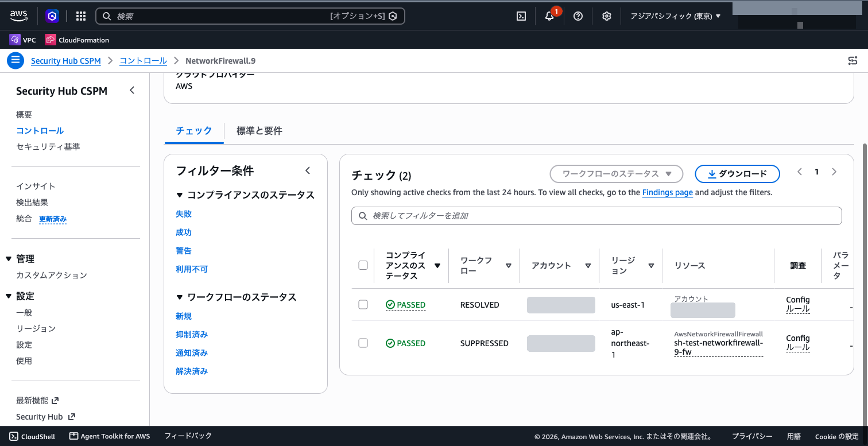The height and width of the screenshot is (446, 868).
Task: Focus the 検索してフィルターを追加 search field
Action: tap(596, 216)
